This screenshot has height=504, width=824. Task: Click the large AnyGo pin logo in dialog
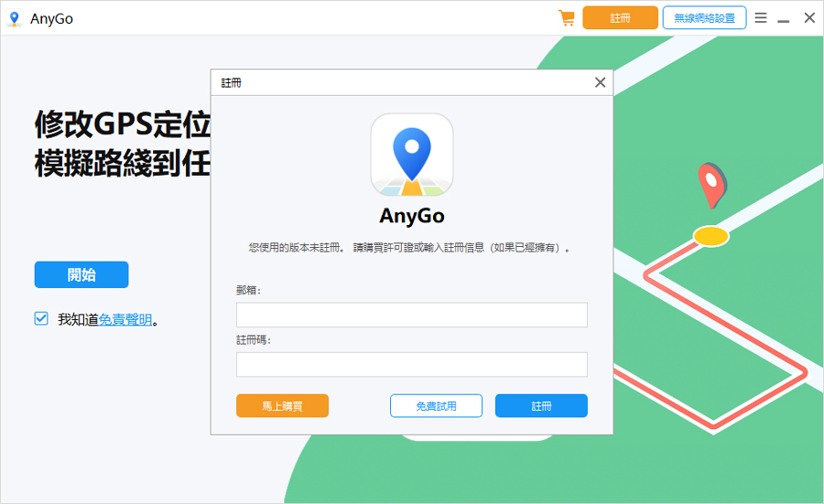coord(412,155)
